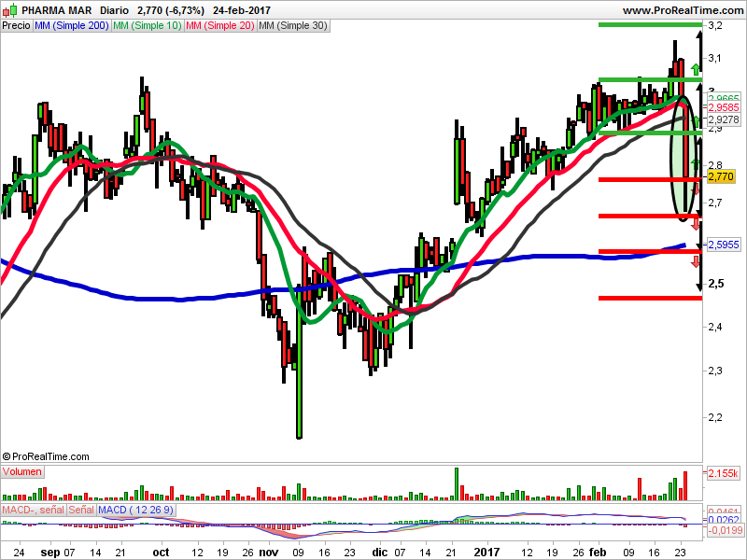
Task: Click the red 2,9585 moving average value
Action: click(x=723, y=107)
